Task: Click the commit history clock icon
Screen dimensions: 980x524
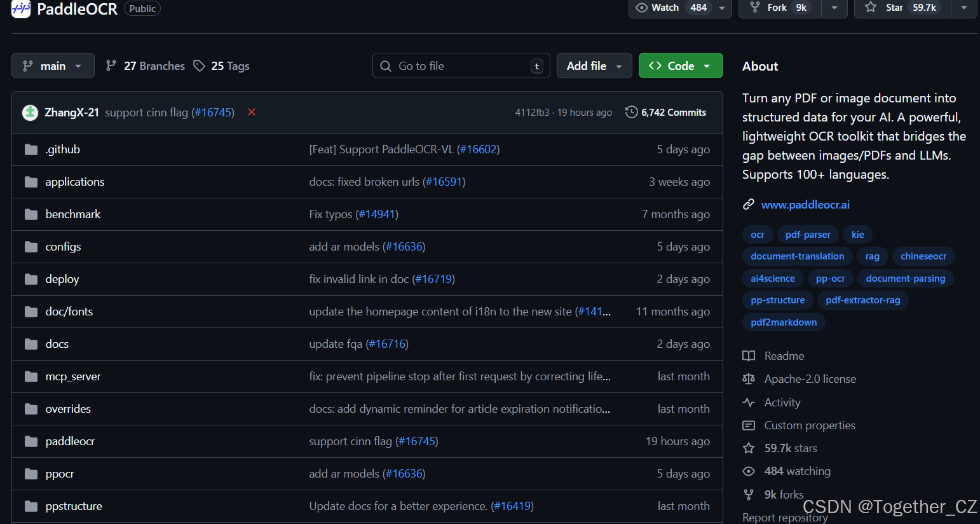Action: click(631, 112)
